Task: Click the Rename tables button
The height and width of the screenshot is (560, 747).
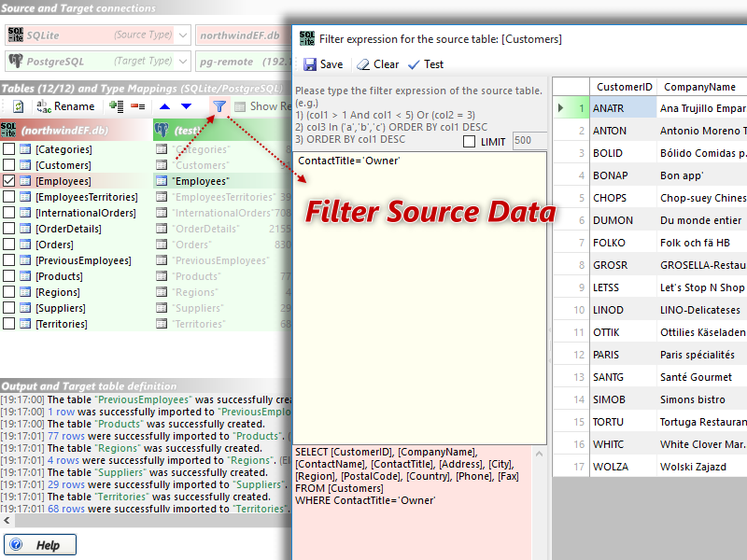Action: point(65,106)
